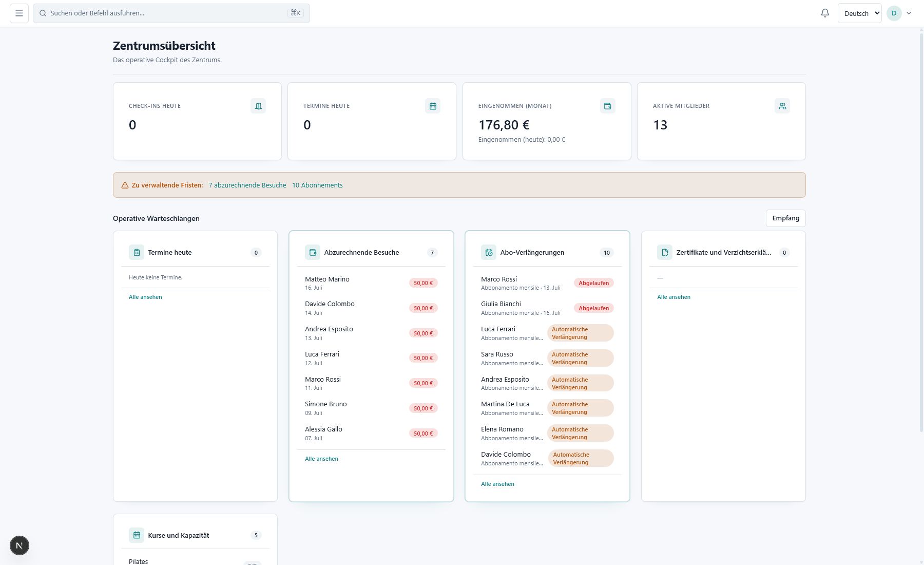Select Simone Bruno visit row

(371, 408)
